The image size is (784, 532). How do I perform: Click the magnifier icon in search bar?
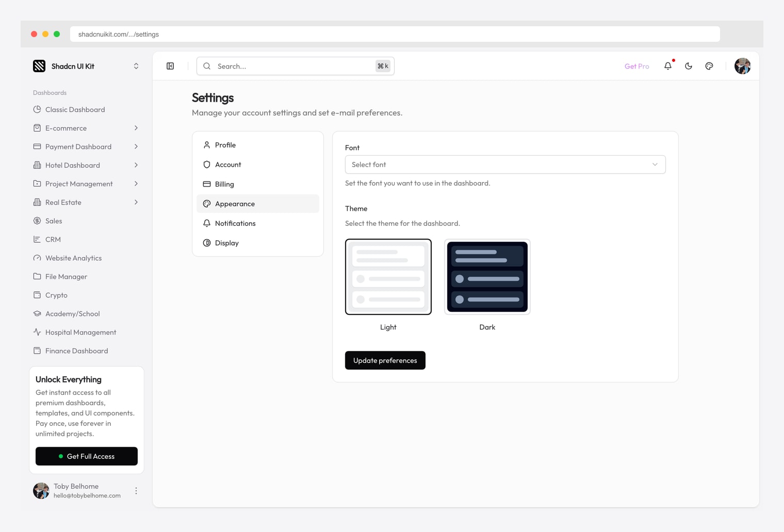207,66
